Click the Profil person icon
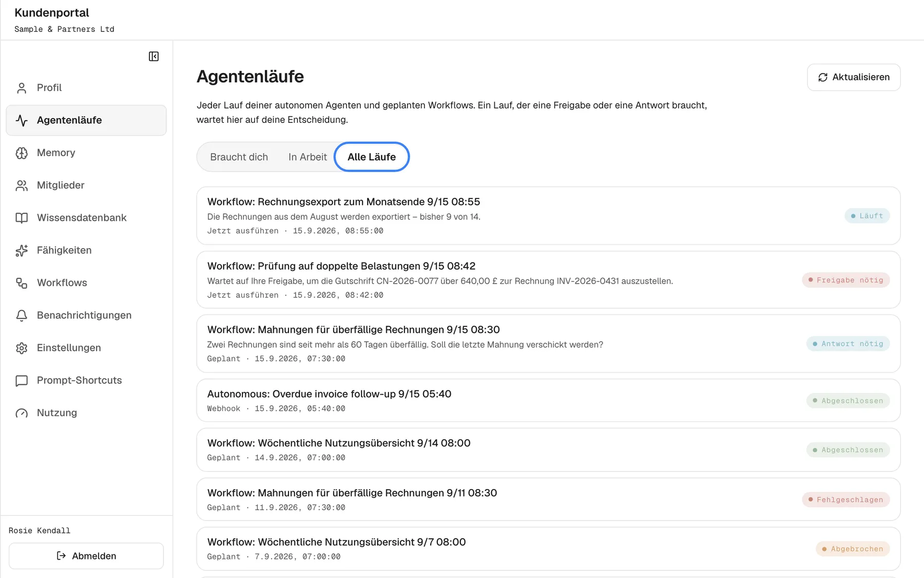924x578 pixels. click(22, 88)
